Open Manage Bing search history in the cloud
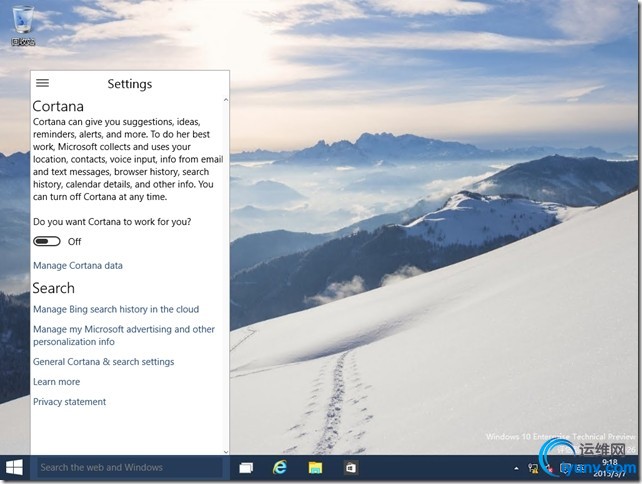The width and height of the screenshot is (642, 484). point(116,309)
